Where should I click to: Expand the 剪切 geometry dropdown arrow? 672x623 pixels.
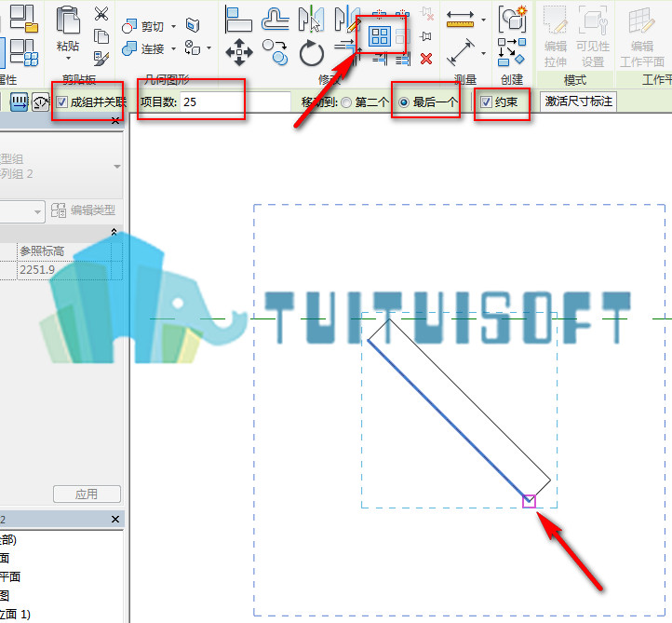point(173,27)
